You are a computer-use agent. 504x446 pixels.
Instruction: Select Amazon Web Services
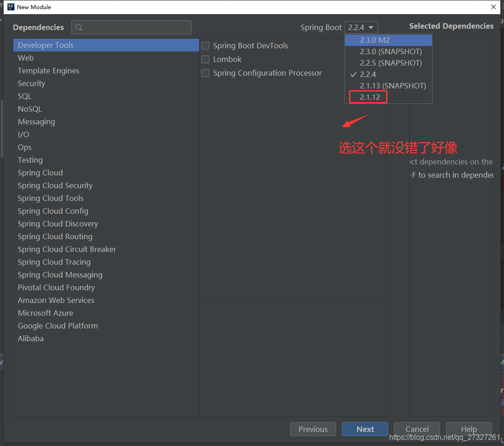(106, 300)
